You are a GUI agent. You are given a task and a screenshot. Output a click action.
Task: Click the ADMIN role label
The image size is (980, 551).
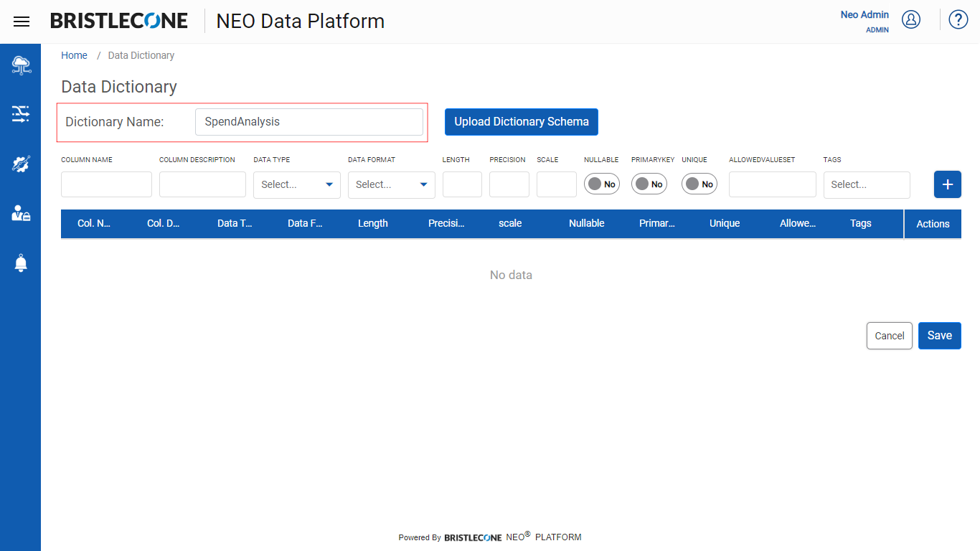(877, 30)
